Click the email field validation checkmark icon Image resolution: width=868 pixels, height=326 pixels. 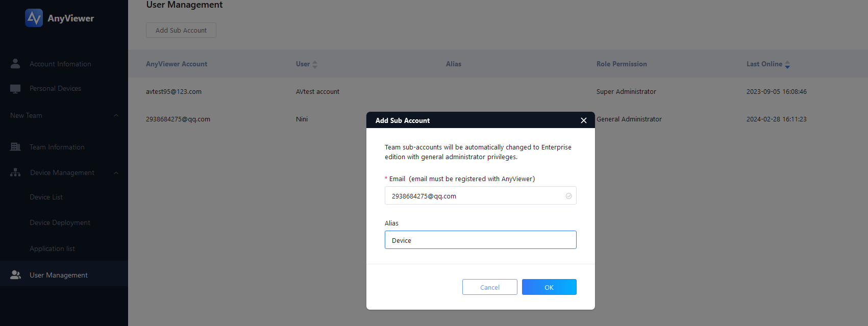(568, 196)
